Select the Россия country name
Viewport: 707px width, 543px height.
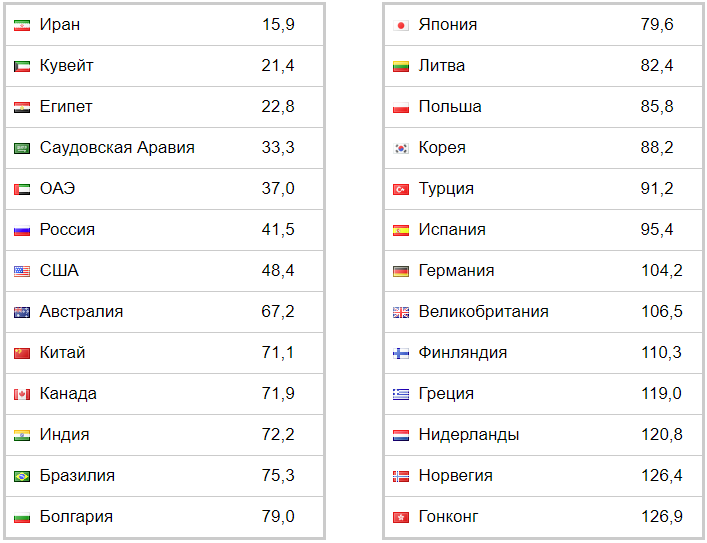pyautogui.click(x=67, y=230)
